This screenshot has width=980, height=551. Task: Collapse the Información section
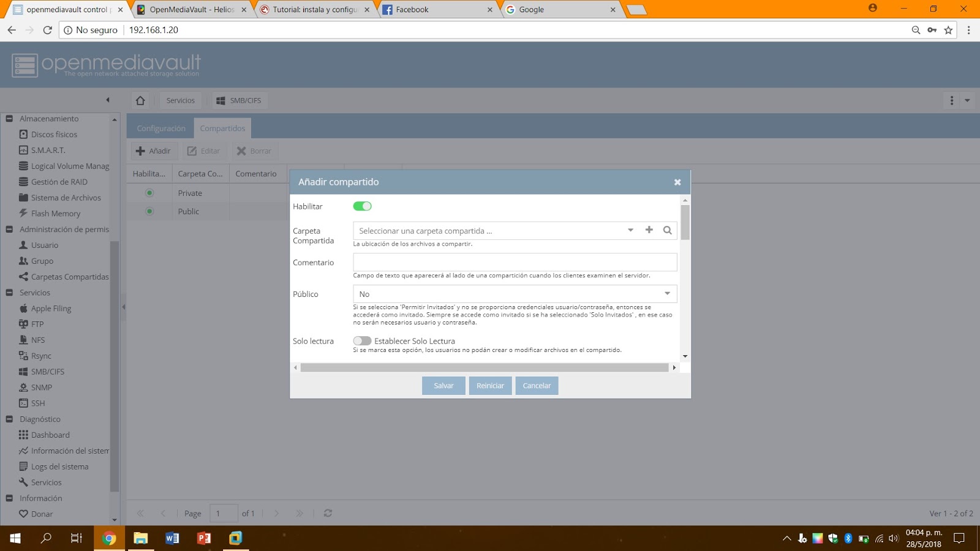pos(9,498)
